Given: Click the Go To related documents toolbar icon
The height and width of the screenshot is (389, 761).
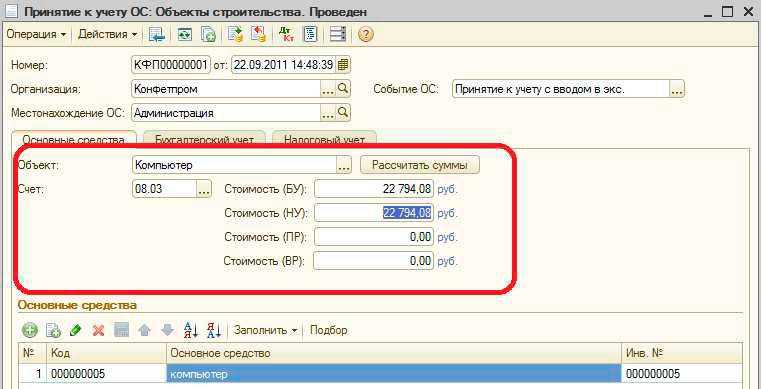Looking at the screenshot, I should click(x=157, y=34).
